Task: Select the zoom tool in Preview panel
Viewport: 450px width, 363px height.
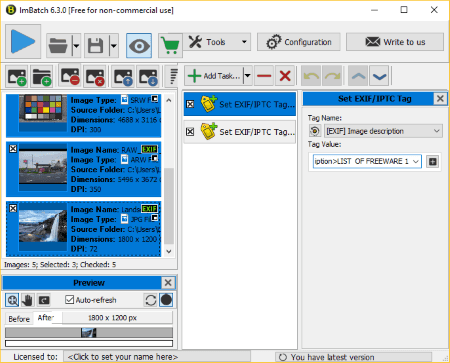Action: click(x=12, y=300)
